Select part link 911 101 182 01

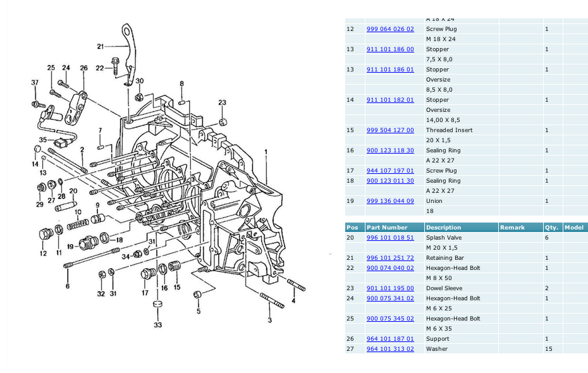(390, 100)
